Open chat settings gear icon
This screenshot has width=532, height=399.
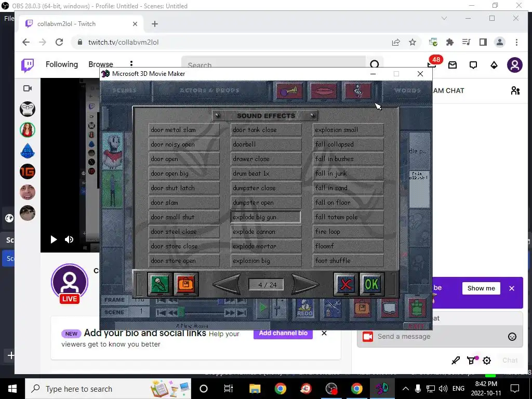(x=487, y=361)
